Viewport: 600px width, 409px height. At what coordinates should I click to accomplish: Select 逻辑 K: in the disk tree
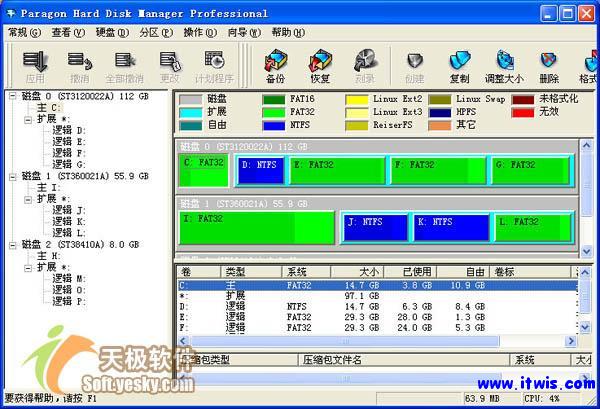69,222
